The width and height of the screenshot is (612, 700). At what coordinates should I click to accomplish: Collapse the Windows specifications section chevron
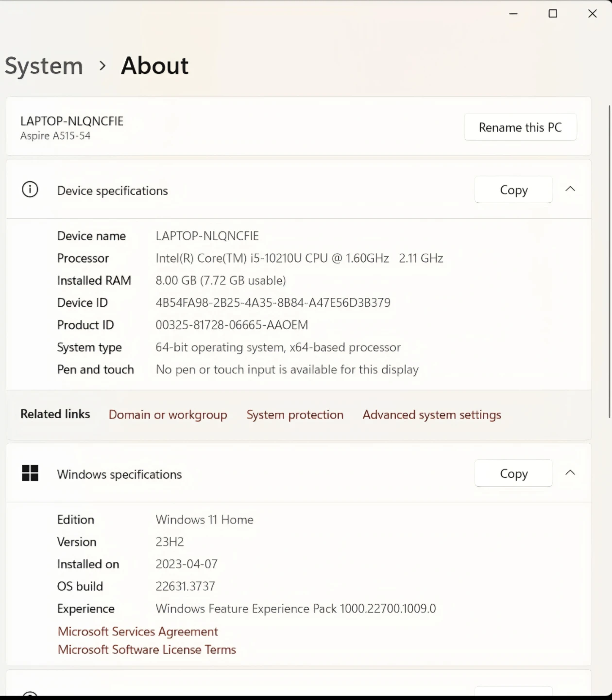pos(570,472)
